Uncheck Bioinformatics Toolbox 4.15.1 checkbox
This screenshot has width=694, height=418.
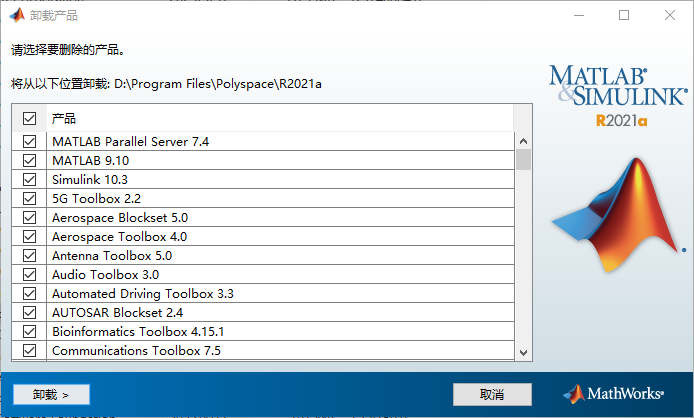[30, 332]
